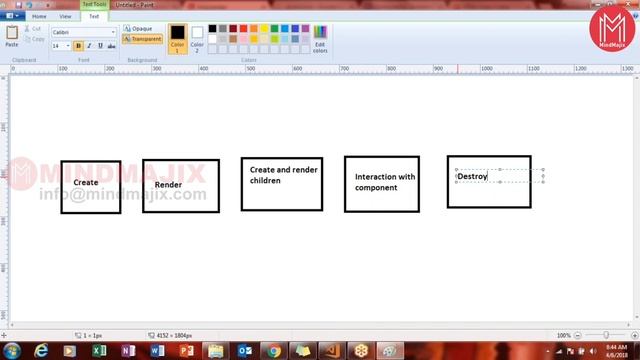Select Opaque background option
The image size is (640, 360).
click(x=138, y=29)
